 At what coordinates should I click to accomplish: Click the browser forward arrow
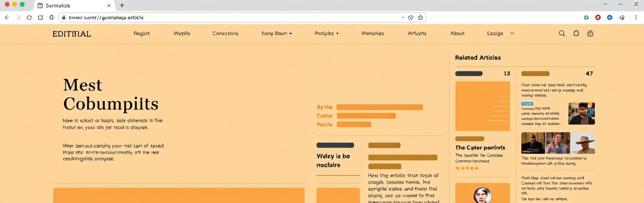(x=19, y=17)
